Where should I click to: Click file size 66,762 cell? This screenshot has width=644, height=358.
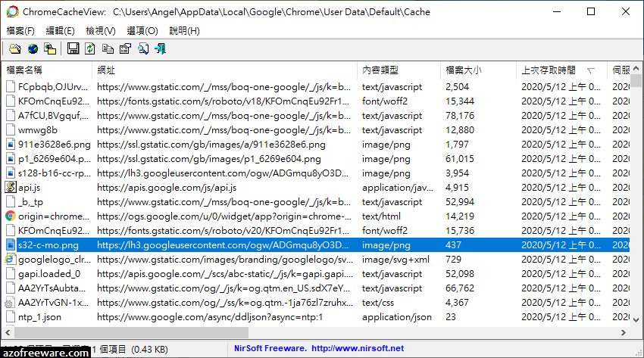click(460, 288)
